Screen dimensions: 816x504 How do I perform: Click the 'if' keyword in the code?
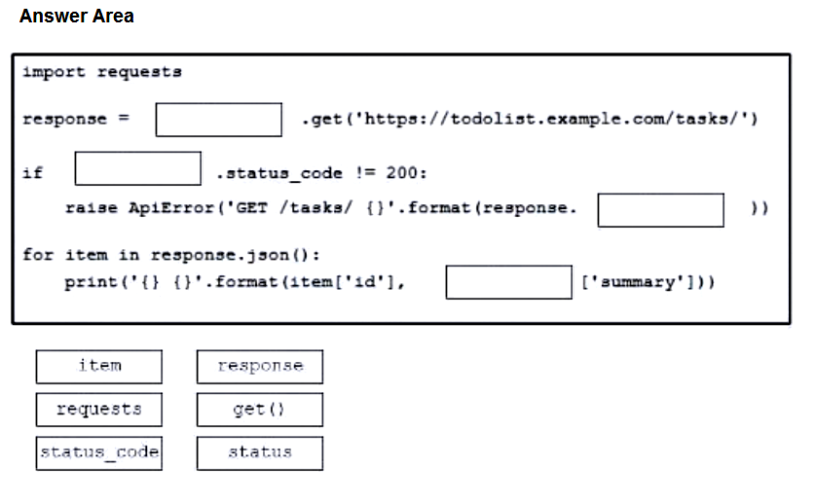(x=33, y=172)
